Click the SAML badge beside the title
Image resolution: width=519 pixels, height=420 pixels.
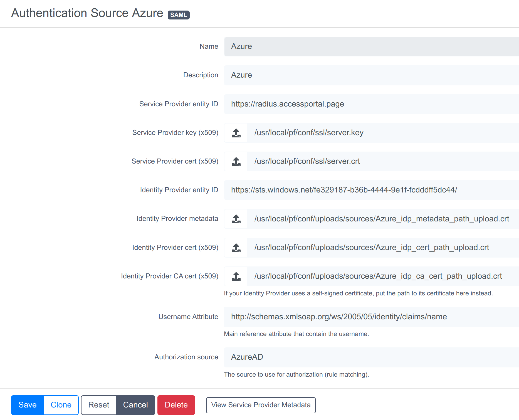click(x=179, y=15)
